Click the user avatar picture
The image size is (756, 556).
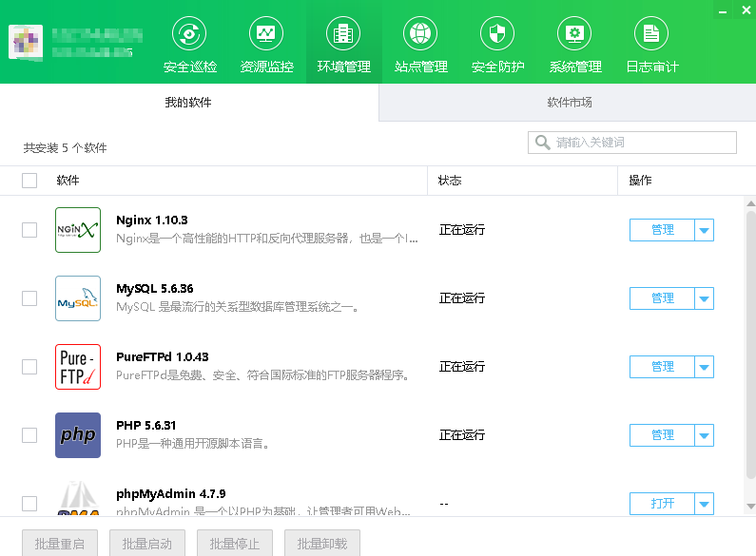coord(26,42)
